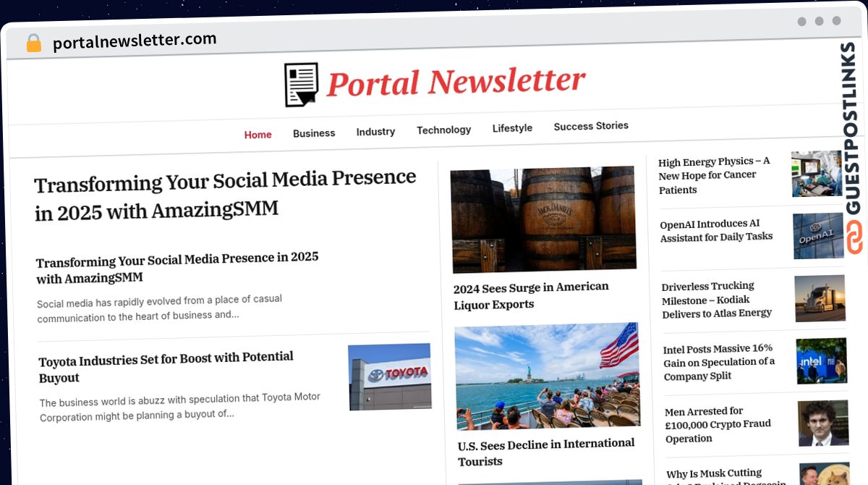
Task: Open the Lifestyle menu item
Action: pyautogui.click(x=512, y=128)
